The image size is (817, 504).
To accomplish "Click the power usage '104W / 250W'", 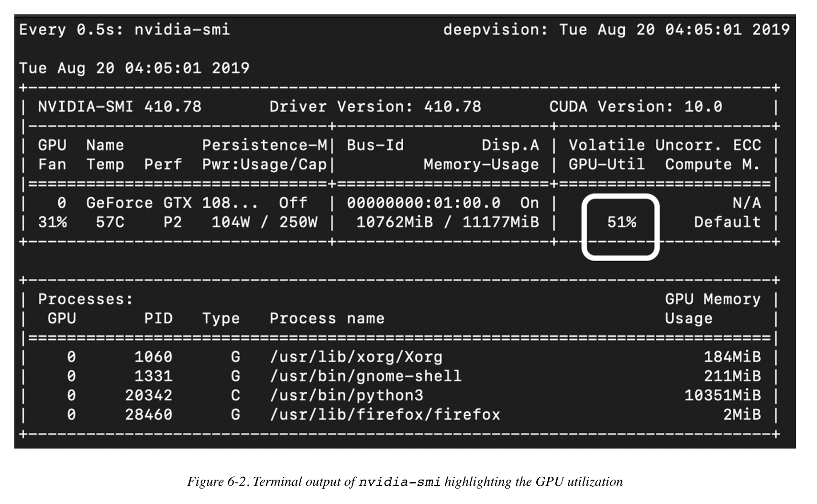I will point(265,222).
